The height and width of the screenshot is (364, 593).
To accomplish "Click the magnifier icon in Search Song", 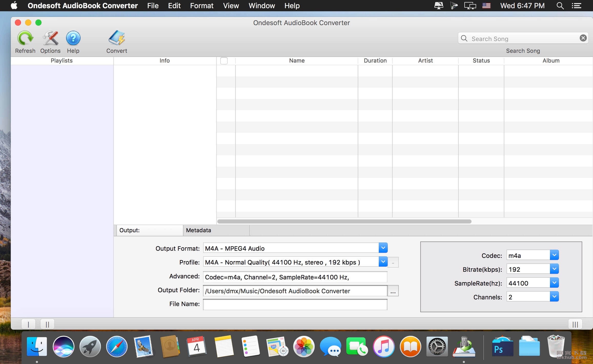I will pos(464,38).
